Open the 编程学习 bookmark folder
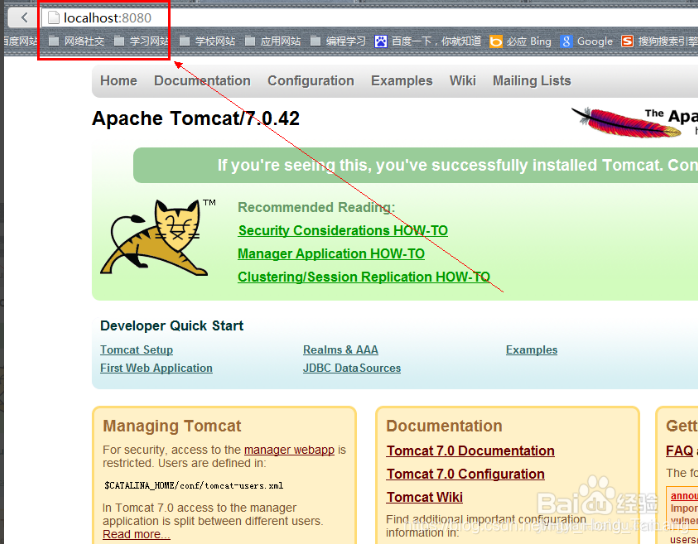The width and height of the screenshot is (698, 544). [338, 41]
